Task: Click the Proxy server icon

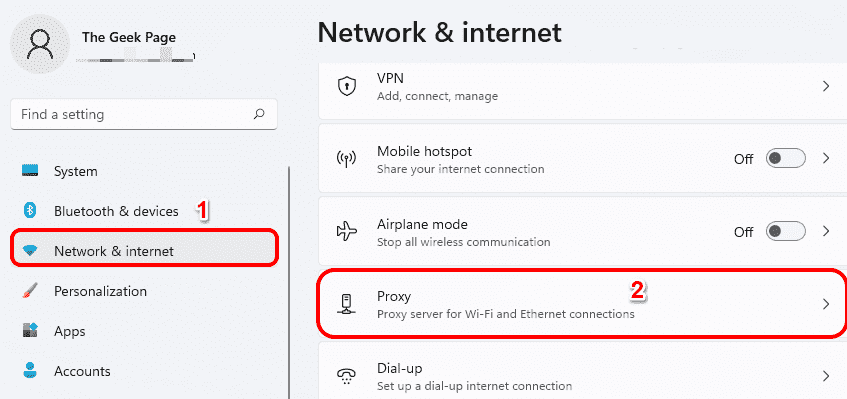Action: click(x=346, y=305)
